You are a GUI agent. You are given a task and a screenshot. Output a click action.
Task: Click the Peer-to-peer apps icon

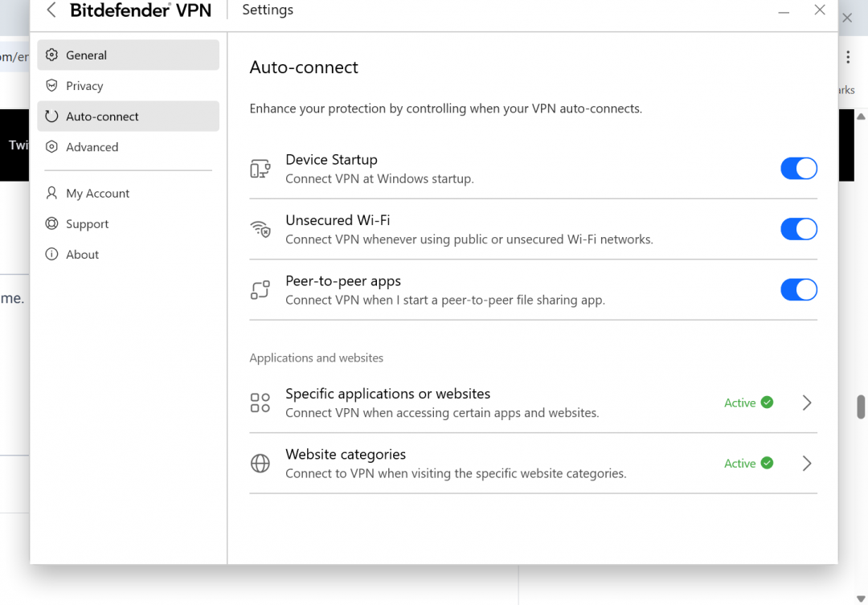click(260, 289)
